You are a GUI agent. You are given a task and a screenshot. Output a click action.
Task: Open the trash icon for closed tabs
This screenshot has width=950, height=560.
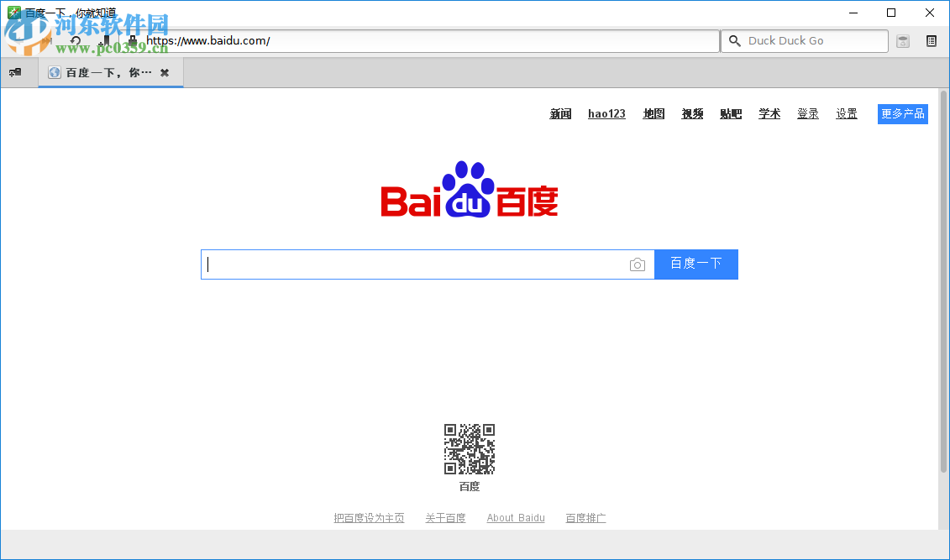point(903,40)
